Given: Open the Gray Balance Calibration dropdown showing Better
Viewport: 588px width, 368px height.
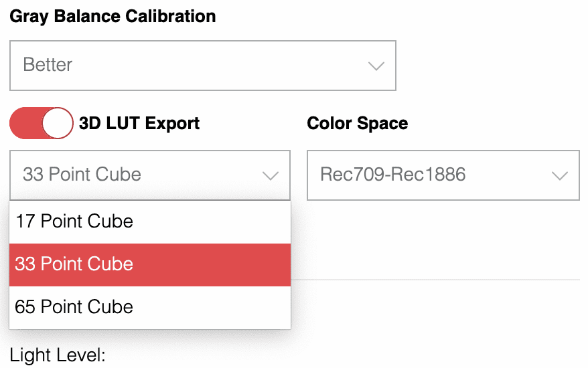Looking at the screenshot, I should click(202, 66).
